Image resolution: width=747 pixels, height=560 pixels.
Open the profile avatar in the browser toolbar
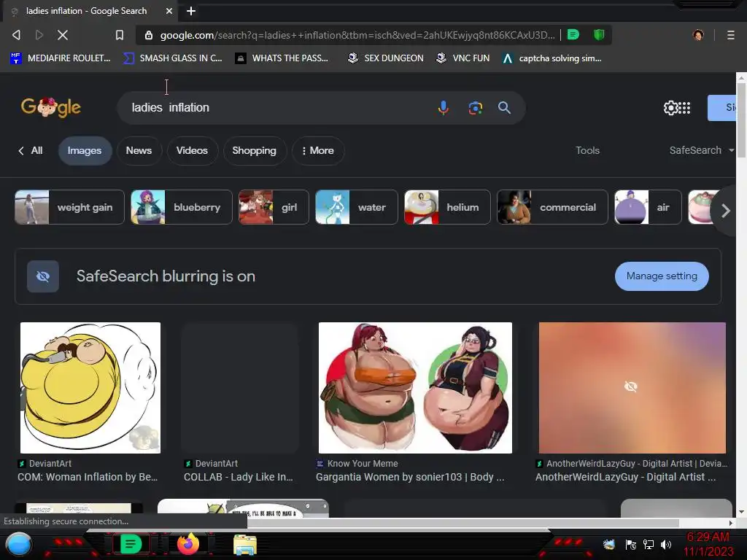tap(698, 35)
